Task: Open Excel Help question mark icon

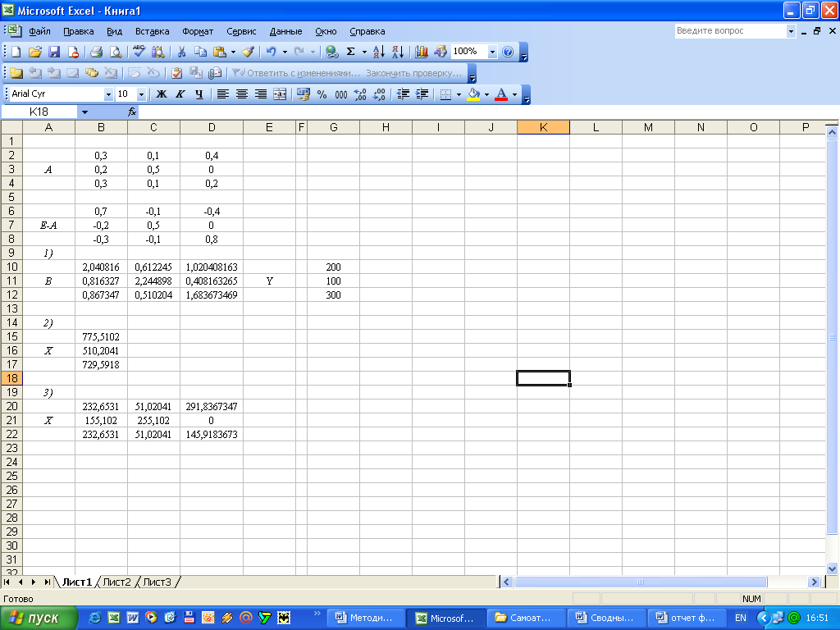Action: coord(508,52)
